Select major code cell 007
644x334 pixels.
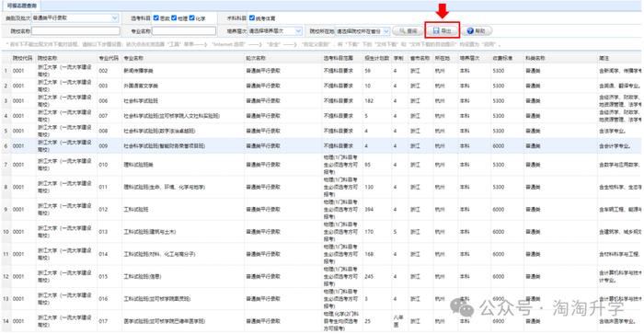103,116
